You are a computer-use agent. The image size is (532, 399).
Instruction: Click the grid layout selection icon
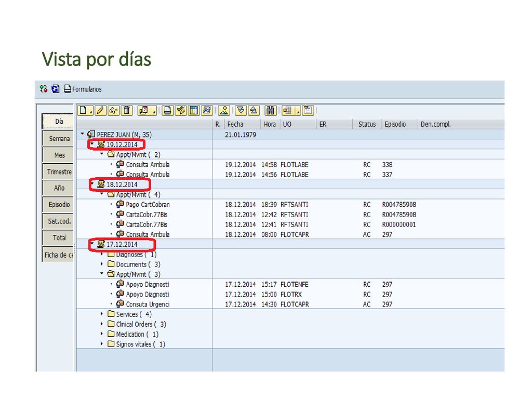tap(287, 110)
